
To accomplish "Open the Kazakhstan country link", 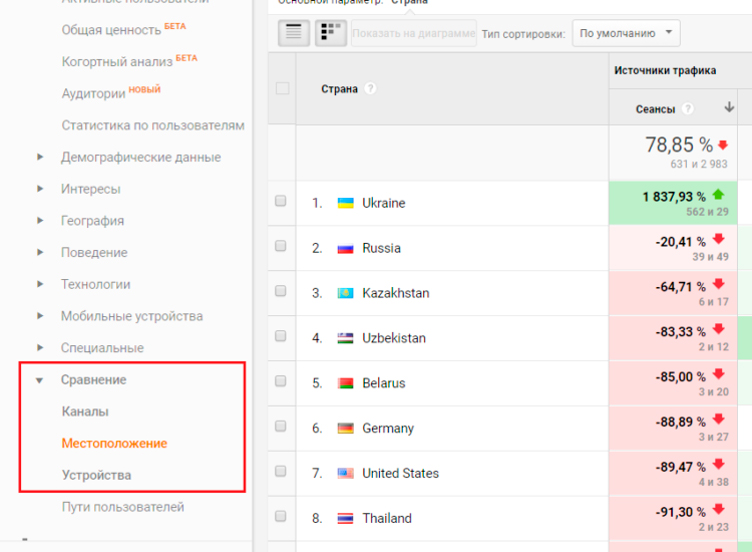I will (396, 293).
